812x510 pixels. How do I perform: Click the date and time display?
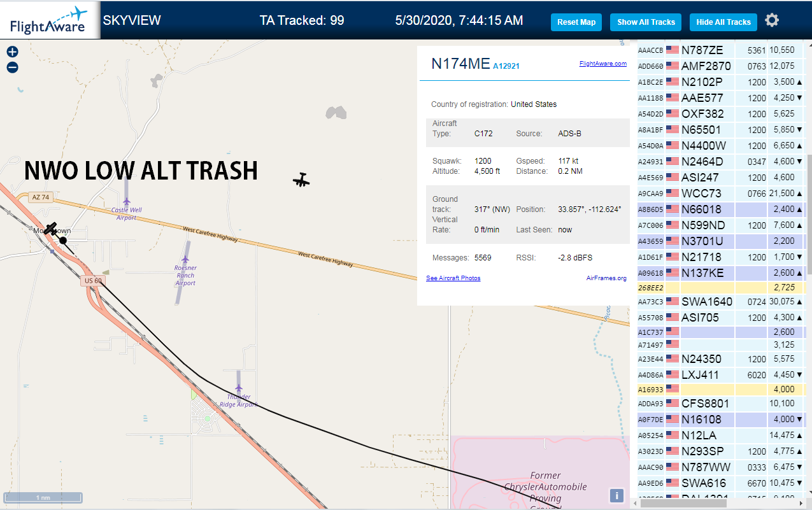click(x=459, y=20)
